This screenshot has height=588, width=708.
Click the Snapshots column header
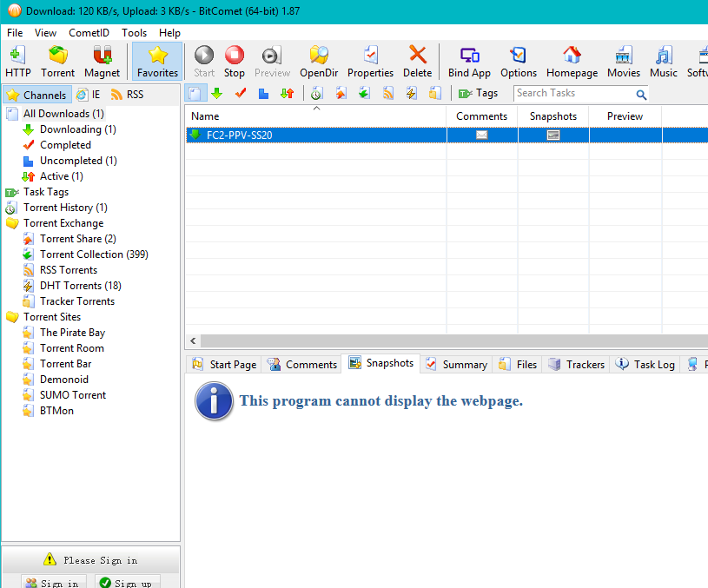click(x=553, y=116)
